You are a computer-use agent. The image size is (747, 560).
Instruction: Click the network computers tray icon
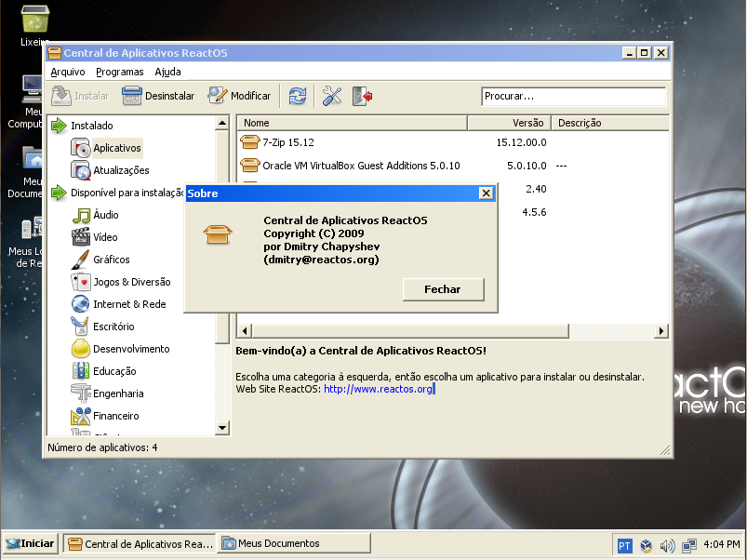(x=689, y=545)
